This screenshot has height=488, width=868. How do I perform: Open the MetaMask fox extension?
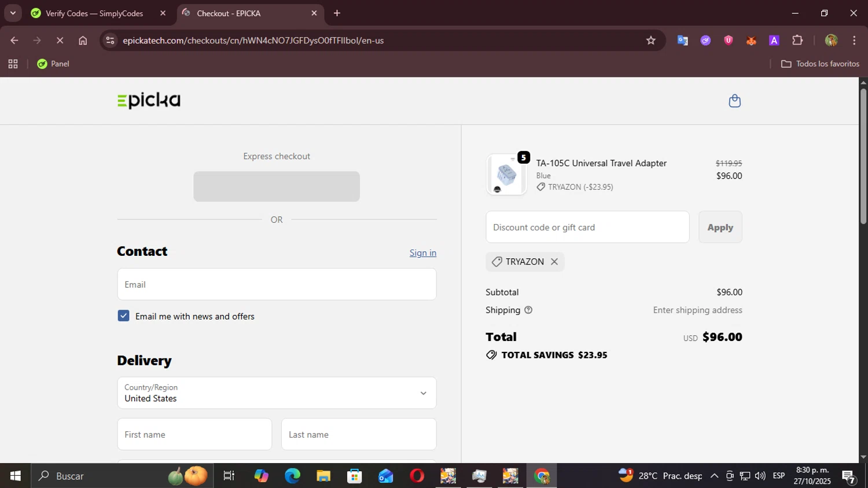pyautogui.click(x=751, y=41)
